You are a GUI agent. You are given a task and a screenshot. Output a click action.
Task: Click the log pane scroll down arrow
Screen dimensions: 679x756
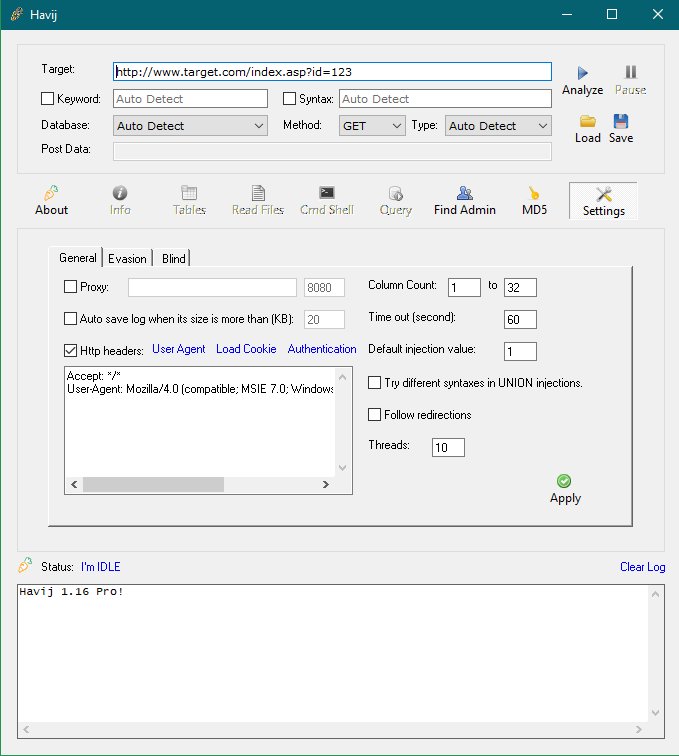(x=655, y=712)
